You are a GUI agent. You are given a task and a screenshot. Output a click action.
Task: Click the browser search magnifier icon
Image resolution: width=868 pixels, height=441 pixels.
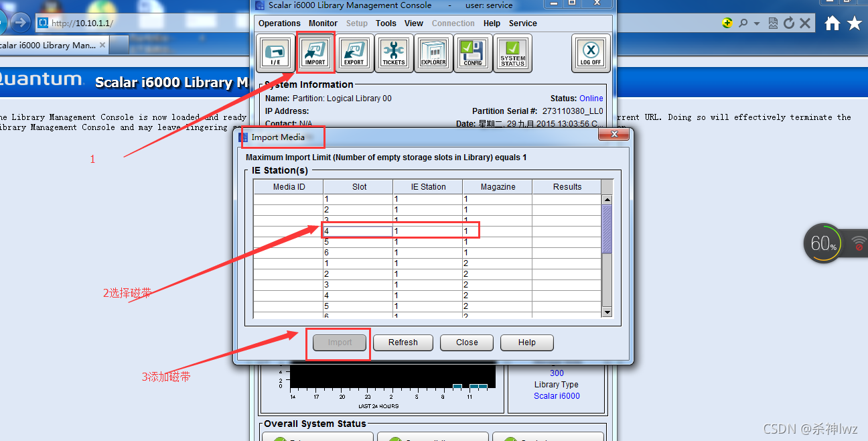pos(743,23)
